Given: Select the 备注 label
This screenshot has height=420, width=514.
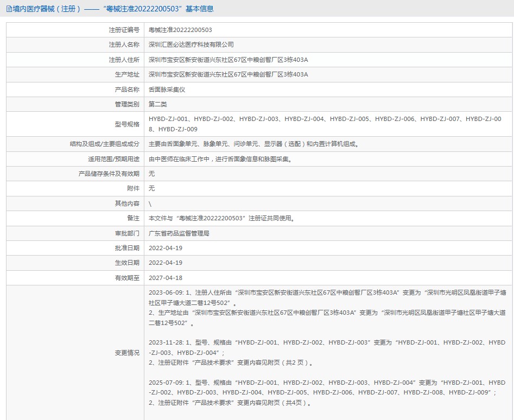Looking at the screenshot, I should [x=133, y=218].
